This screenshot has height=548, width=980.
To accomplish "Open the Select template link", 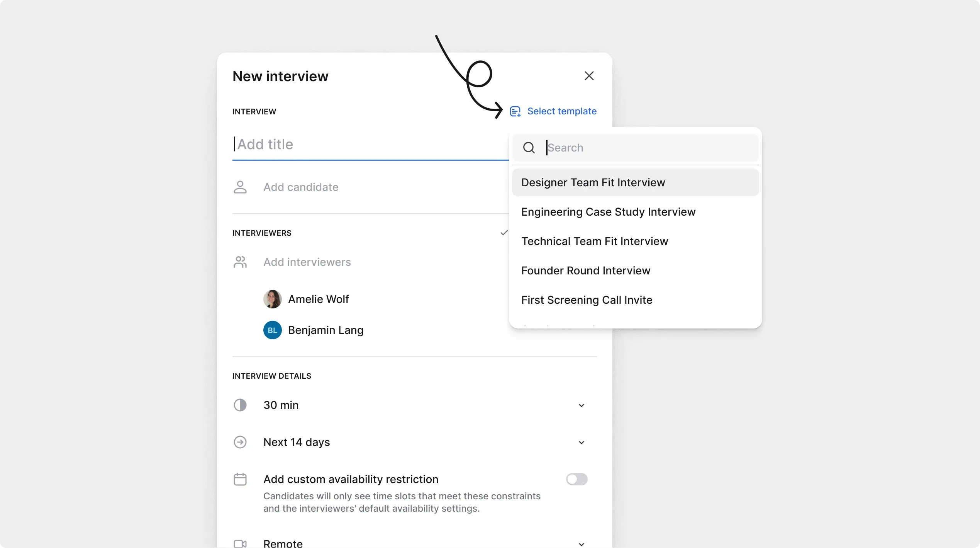I will pos(562,111).
